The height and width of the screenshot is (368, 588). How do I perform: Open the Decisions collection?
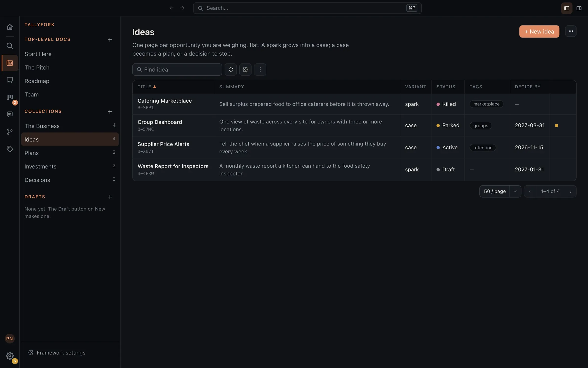(70, 180)
